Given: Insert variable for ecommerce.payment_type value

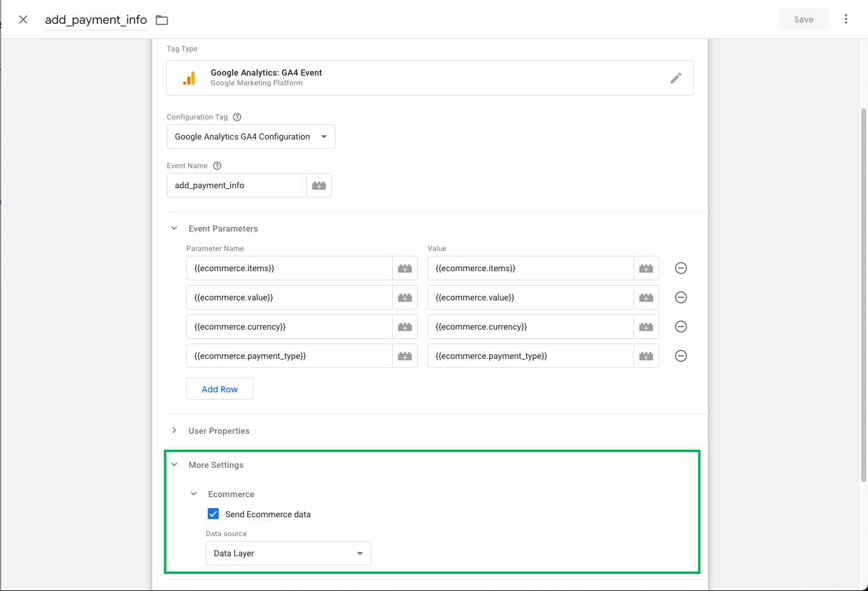Looking at the screenshot, I should 646,356.
